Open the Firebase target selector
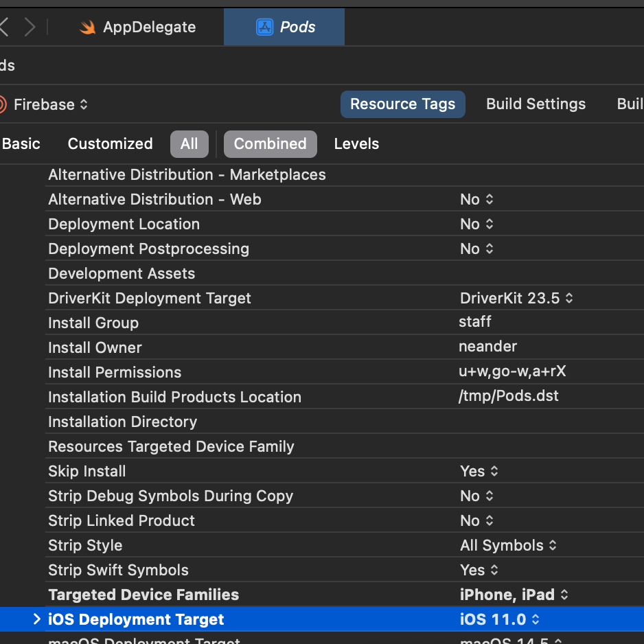The width and height of the screenshot is (644, 644). pos(51,104)
